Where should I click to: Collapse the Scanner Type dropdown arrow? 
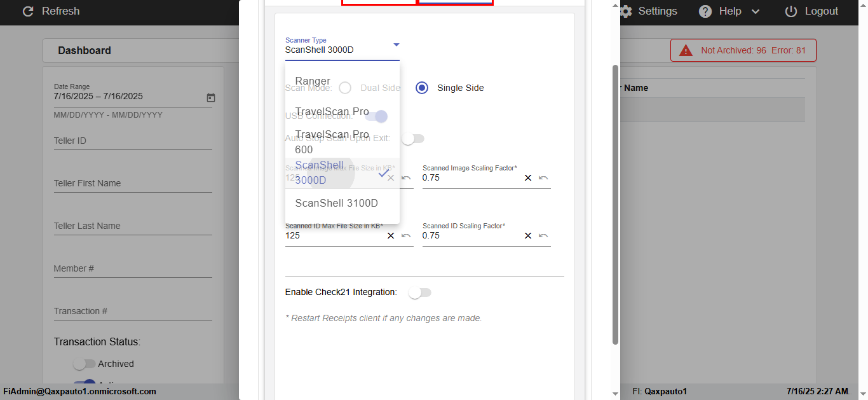point(396,45)
